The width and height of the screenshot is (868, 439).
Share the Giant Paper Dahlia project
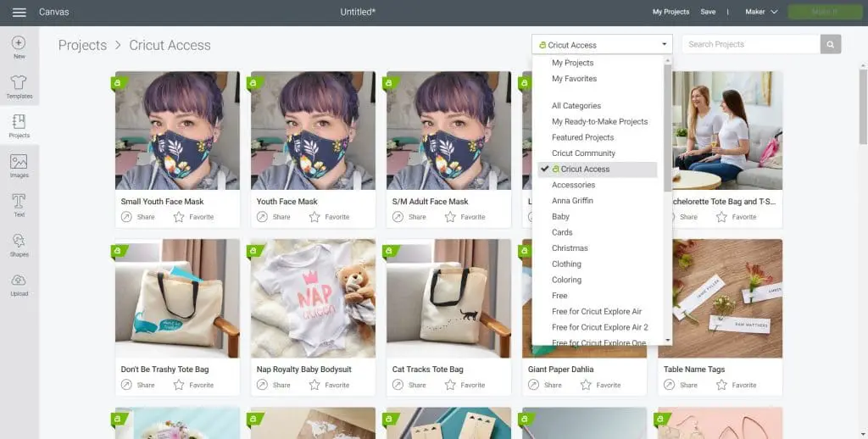point(545,385)
